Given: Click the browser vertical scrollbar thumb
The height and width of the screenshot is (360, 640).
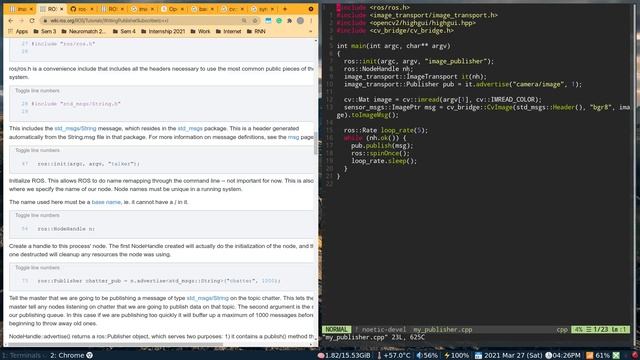Looking at the screenshot, I should [x=316, y=143].
